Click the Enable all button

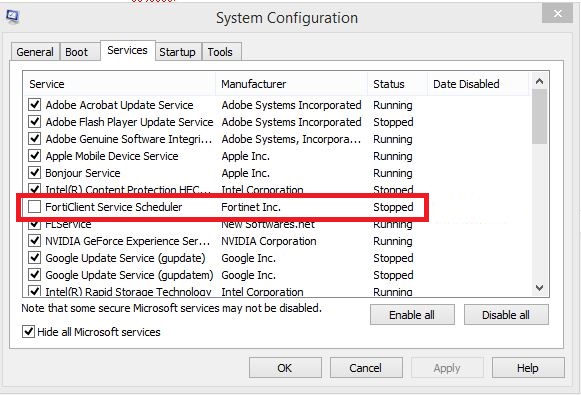tap(412, 315)
